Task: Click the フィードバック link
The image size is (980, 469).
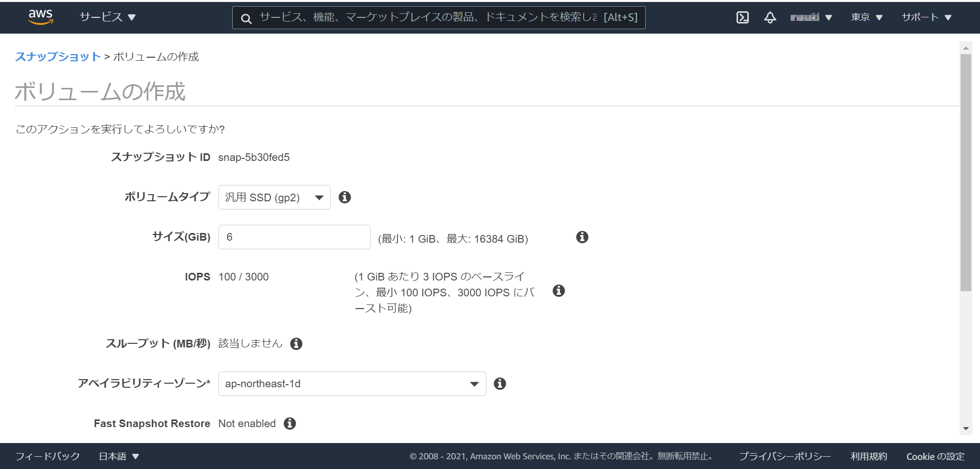Action: click(x=47, y=456)
